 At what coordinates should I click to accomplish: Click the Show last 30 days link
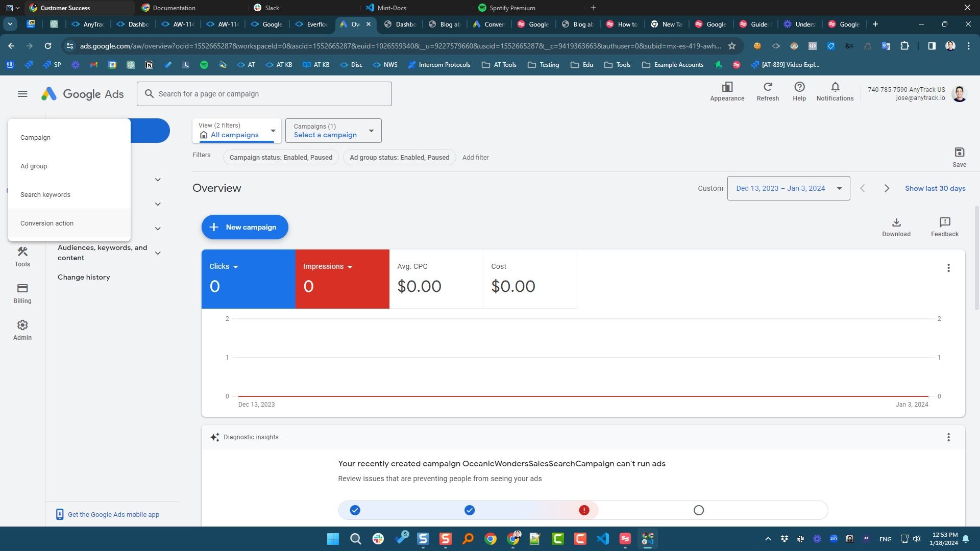[x=935, y=188]
